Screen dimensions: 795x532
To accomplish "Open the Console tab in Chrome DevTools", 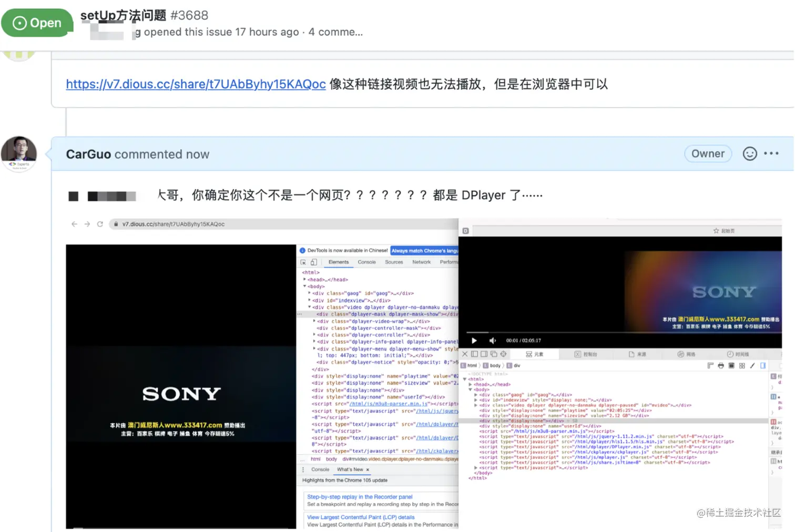I will (366, 262).
